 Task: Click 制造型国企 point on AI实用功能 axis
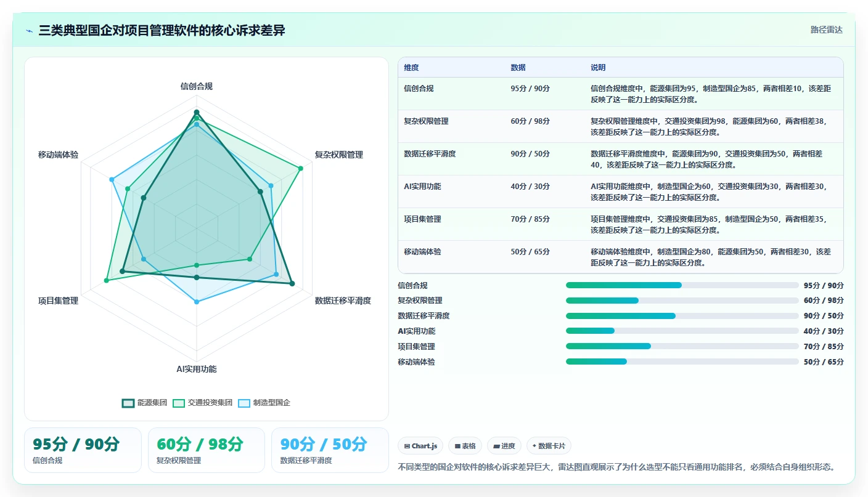point(197,302)
